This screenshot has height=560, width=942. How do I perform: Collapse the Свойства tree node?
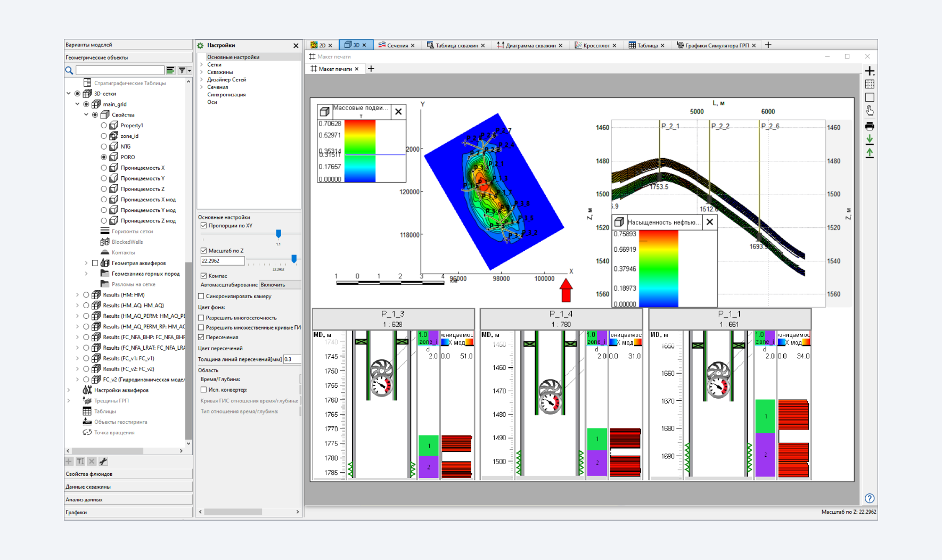tap(86, 115)
